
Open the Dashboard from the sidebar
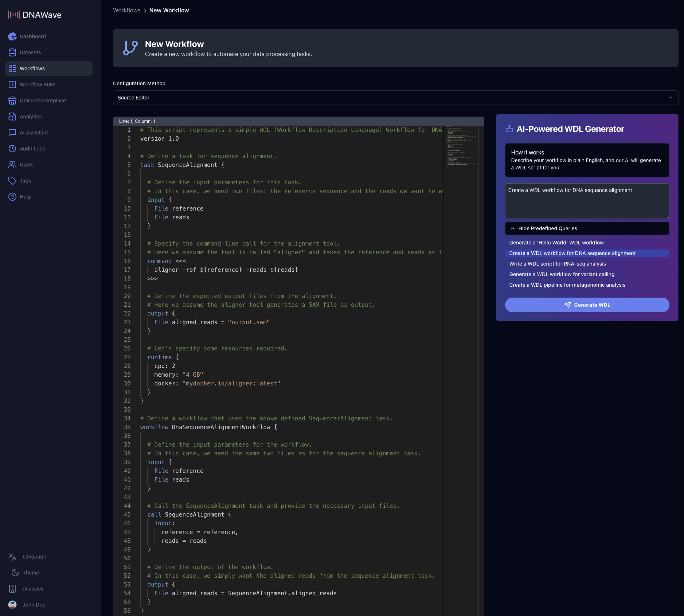32,36
